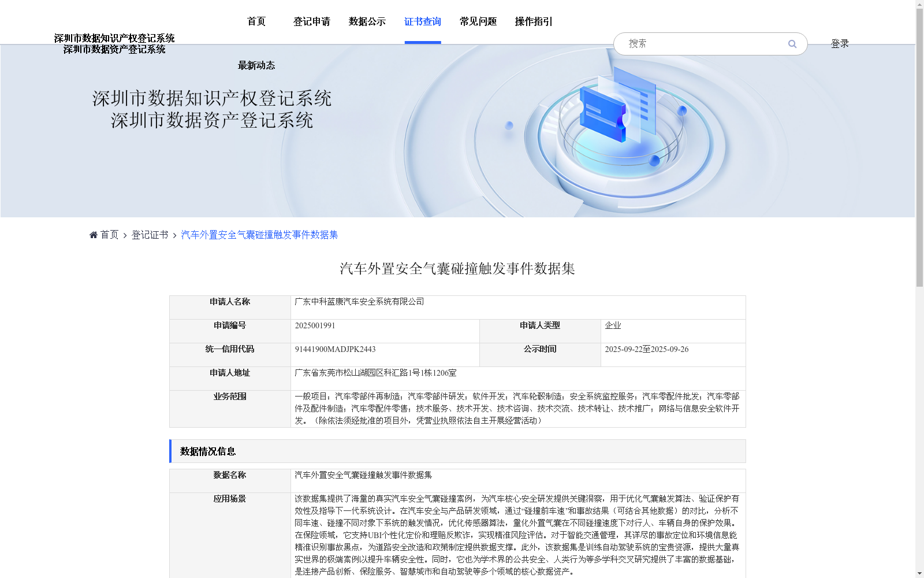Click the 申请人名称 label cell
Image resolution: width=924 pixels, height=578 pixels.
point(230,307)
